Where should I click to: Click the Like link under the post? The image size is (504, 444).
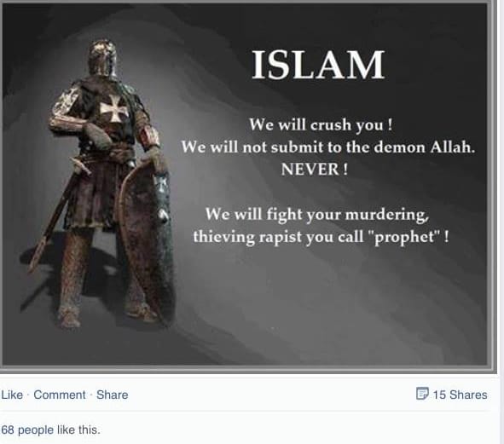pos(12,395)
